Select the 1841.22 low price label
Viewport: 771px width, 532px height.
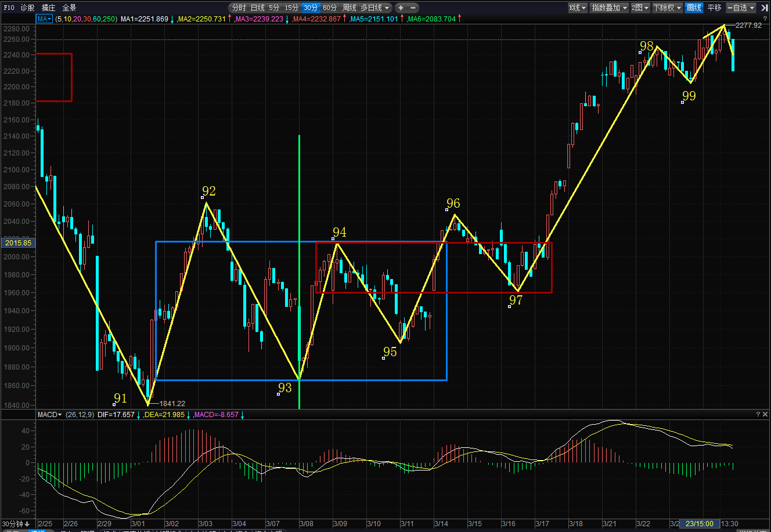coord(172,404)
